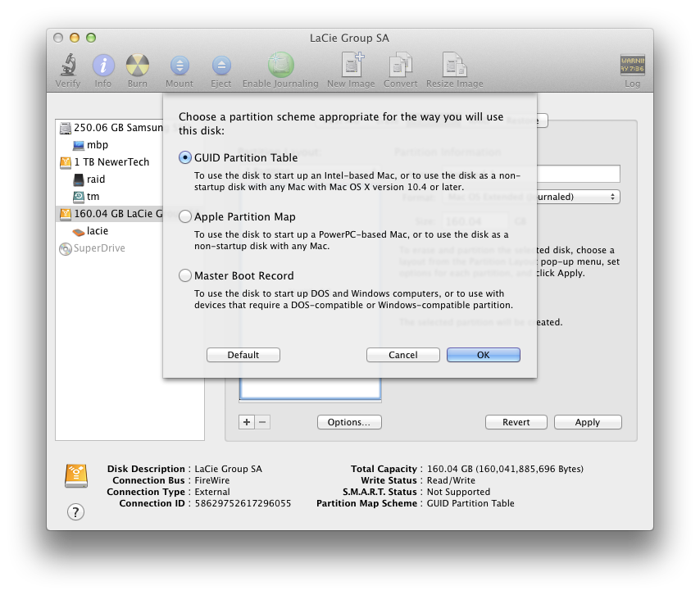Select the tm Time Machine volume

pos(86,197)
